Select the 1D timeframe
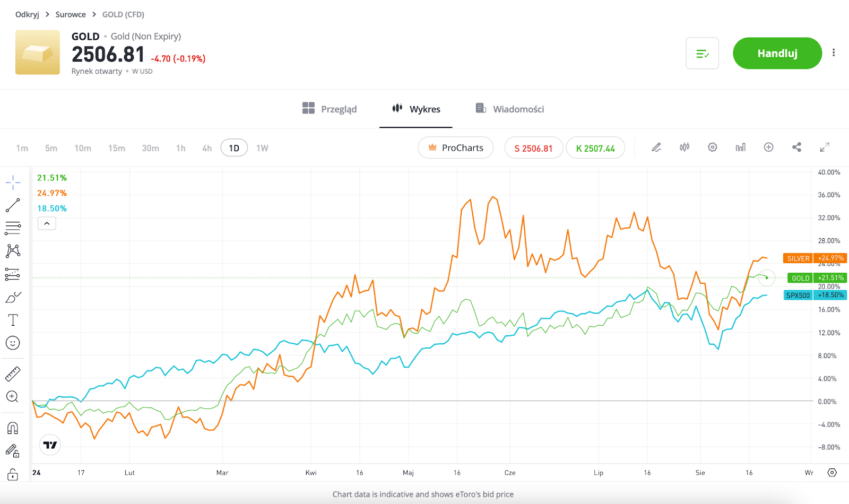 [234, 148]
